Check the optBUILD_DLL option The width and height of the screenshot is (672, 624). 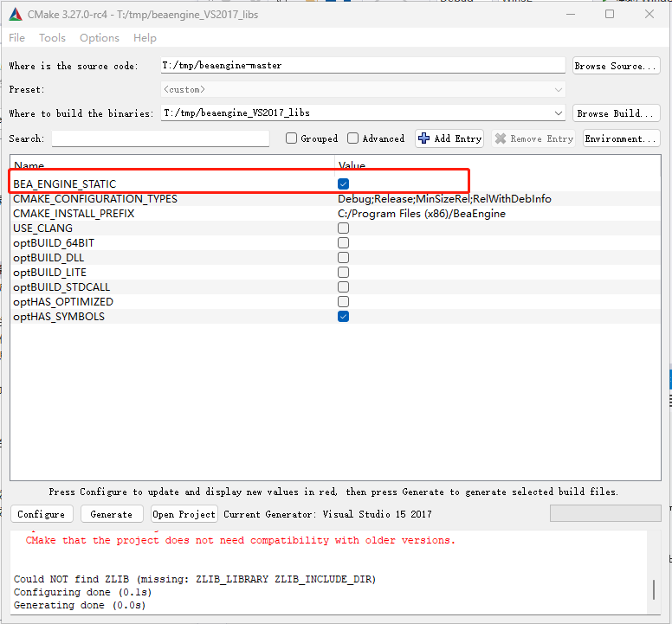344,258
